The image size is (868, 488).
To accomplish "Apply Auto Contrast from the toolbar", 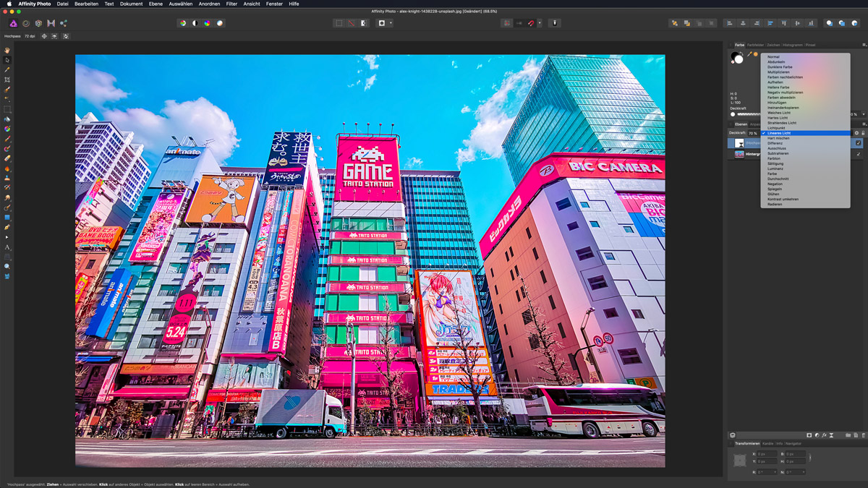I will pos(195,23).
